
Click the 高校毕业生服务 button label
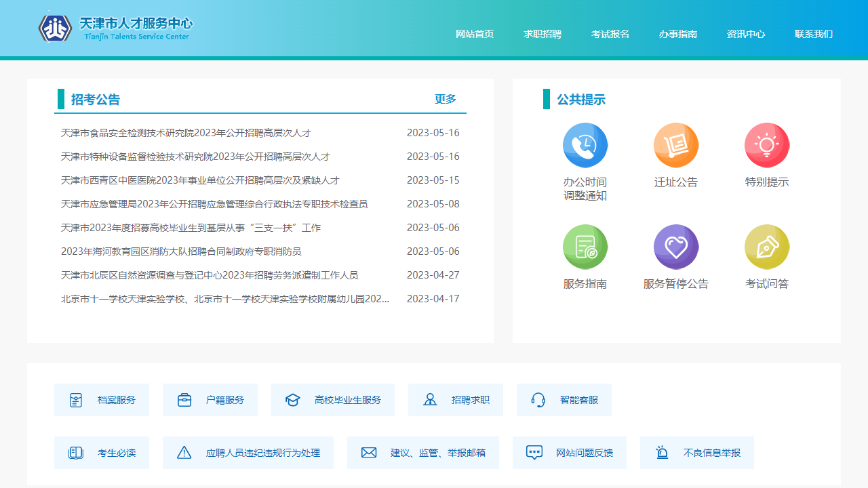(x=348, y=400)
